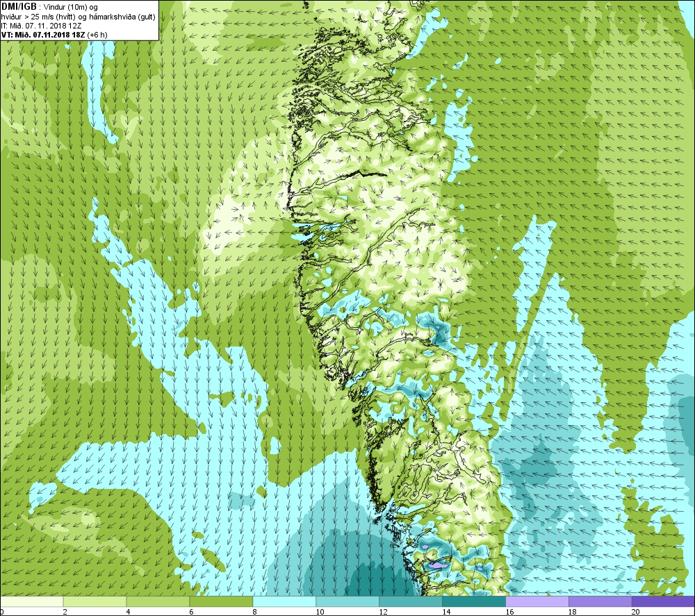Click the scale label '16'
The width and height of the screenshot is (695, 616).
(x=509, y=612)
